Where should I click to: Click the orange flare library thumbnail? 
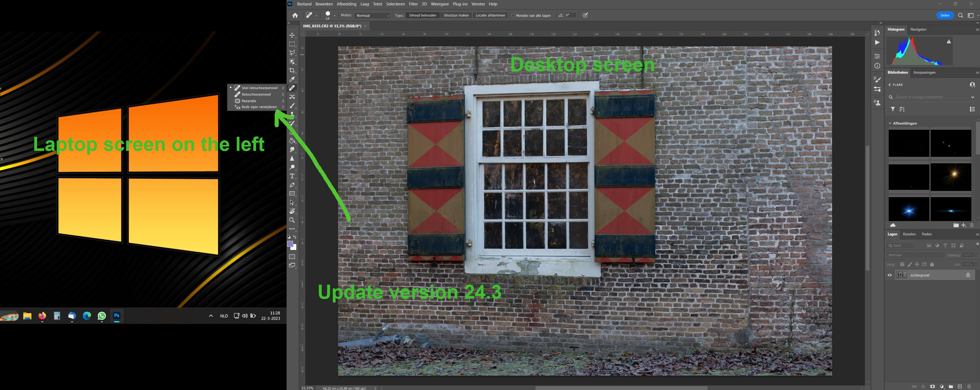coord(950,177)
